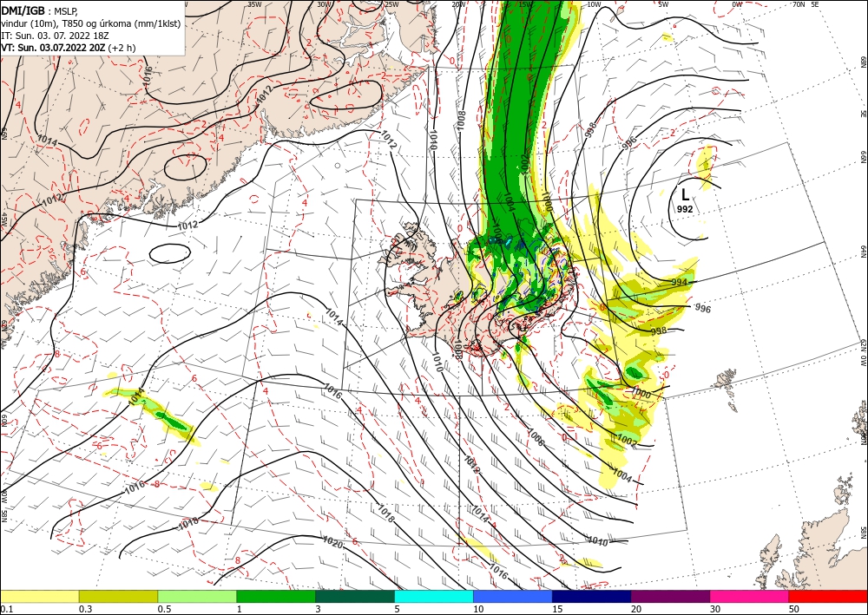Click the '30' legend scale value
This screenshot has width=868, height=615.
715,609
